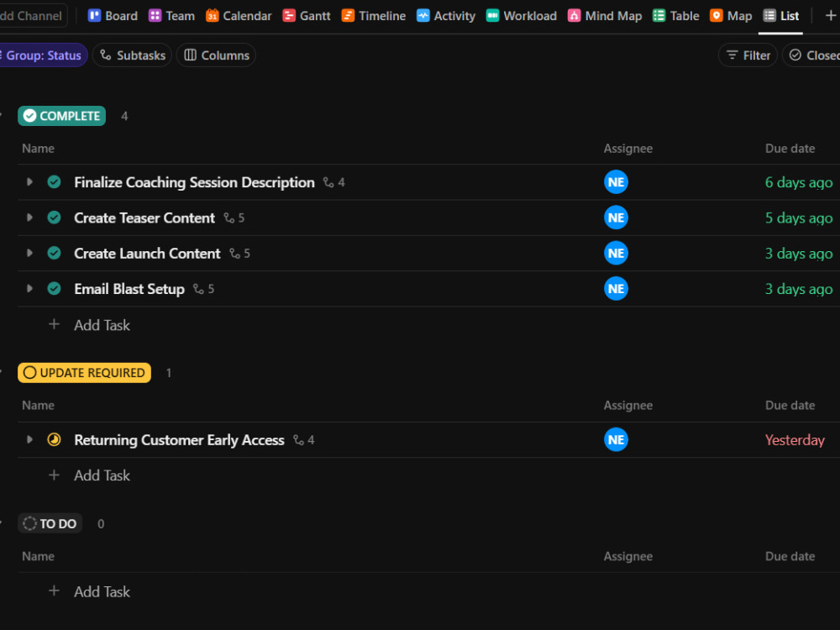Viewport: 840px width, 630px height.
Task: Click due date of Create Launch Content
Action: [x=799, y=254]
